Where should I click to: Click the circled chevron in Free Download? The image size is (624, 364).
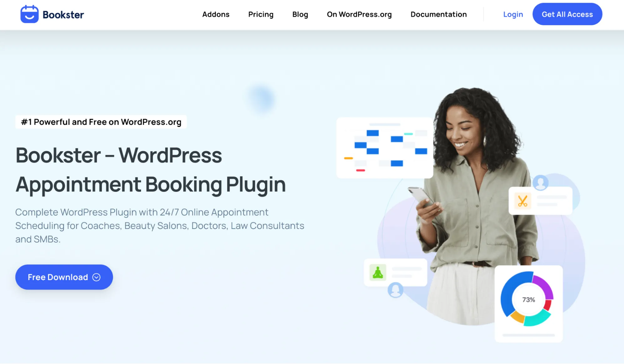point(96,277)
